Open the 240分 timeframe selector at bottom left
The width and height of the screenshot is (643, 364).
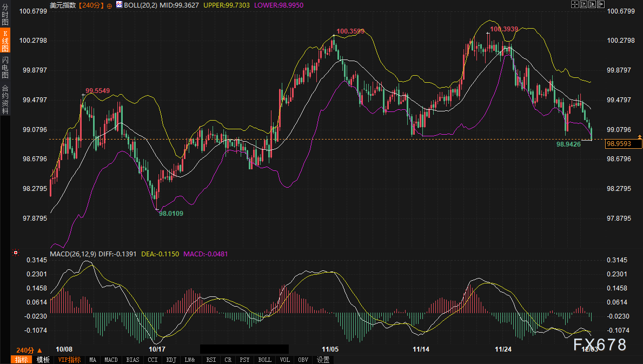[x=29, y=350]
